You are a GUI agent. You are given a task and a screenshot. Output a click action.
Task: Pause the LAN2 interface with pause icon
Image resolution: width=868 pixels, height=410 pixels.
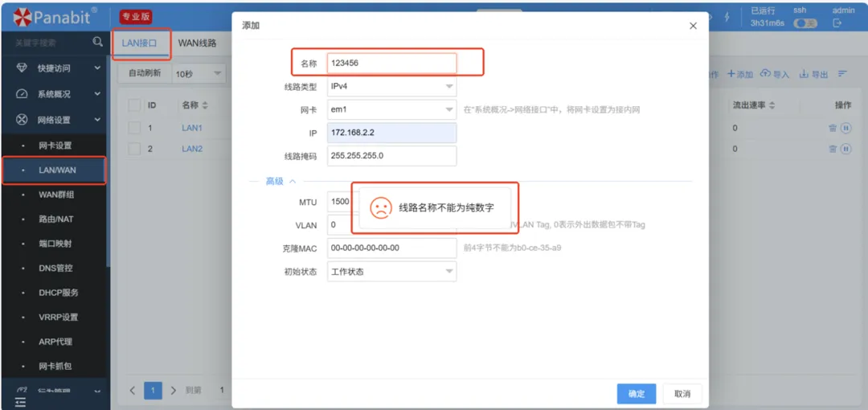pos(845,149)
